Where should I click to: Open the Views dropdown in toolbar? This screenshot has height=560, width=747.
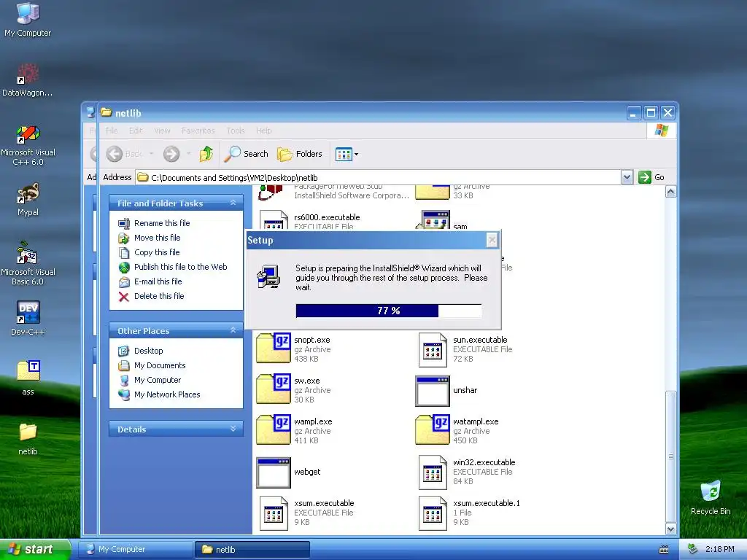[347, 154]
